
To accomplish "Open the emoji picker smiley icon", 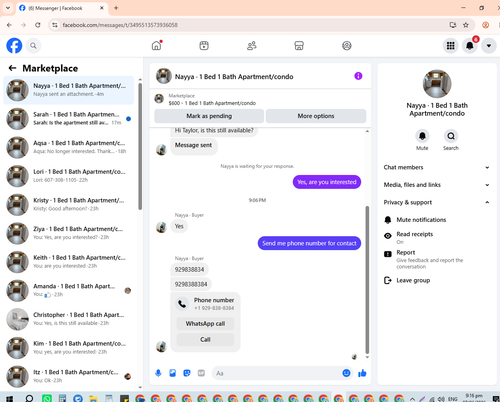I will (346, 373).
